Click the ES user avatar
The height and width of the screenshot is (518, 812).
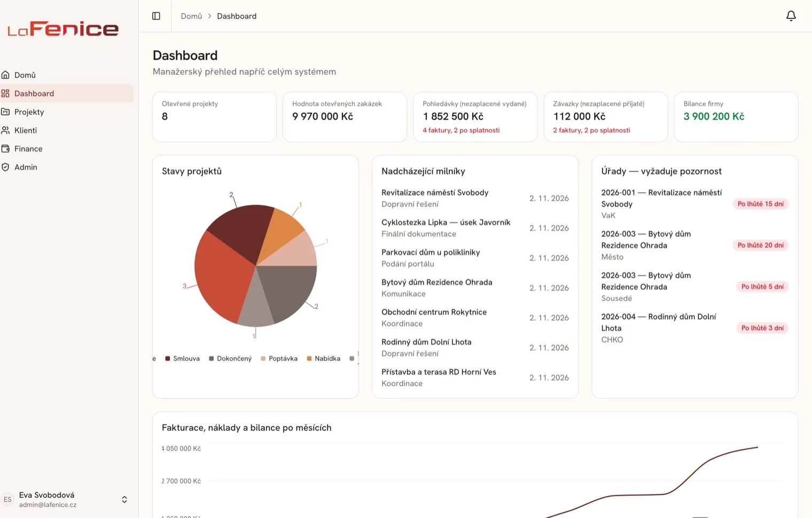[7, 499]
